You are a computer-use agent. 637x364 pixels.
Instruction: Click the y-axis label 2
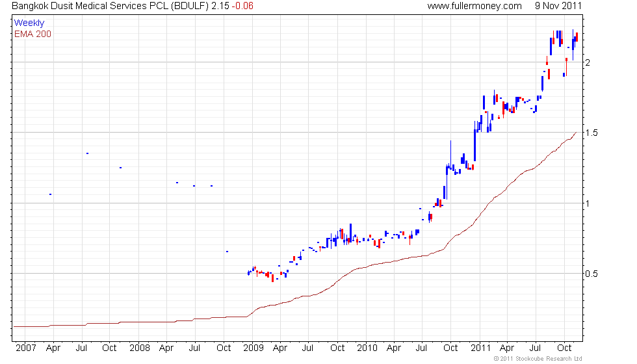(588, 62)
